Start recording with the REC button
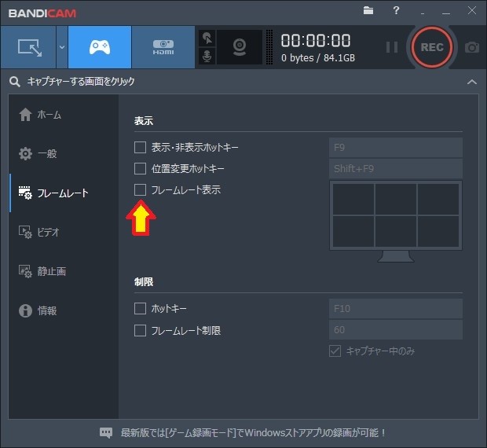Screen dimensions: 487x448 tap(432, 47)
